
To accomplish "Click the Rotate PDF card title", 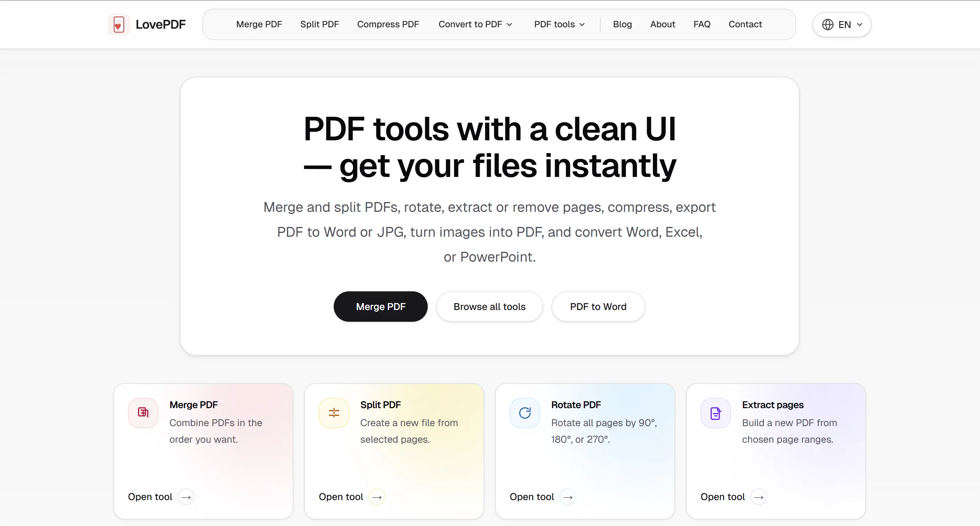I will pyautogui.click(x=576, y=405).
